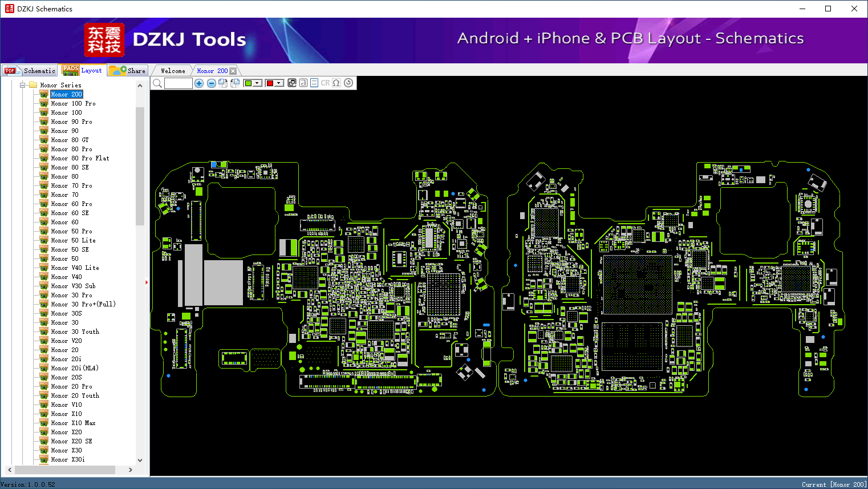Click the overlapping windows icon in the toolbar

(292, 83)
